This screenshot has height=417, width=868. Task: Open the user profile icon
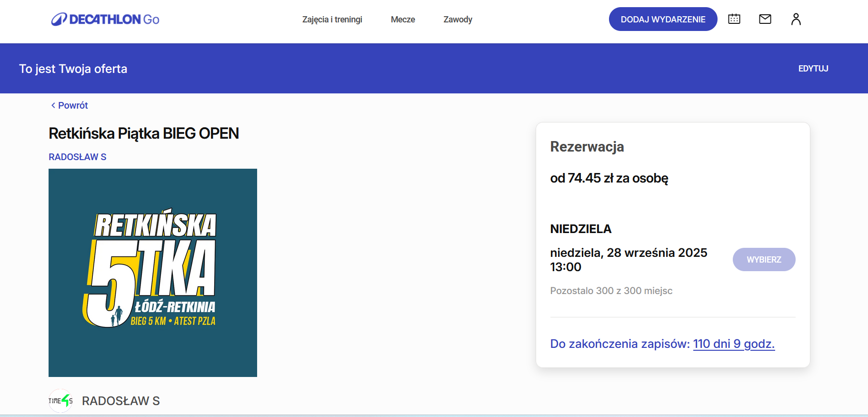tap(796, 19)
